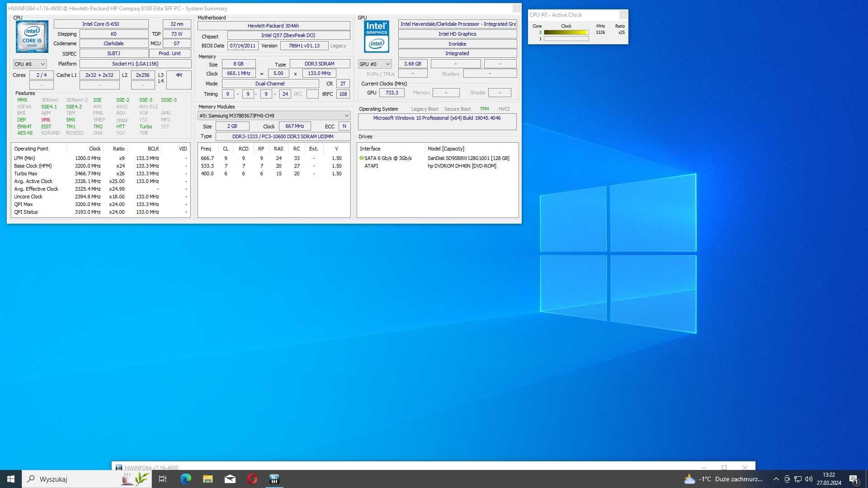Click SanDisk SD9SB8W128G1001 drive link
The width and height of the screenshot is (868, 488).
[x=468, y=158]
